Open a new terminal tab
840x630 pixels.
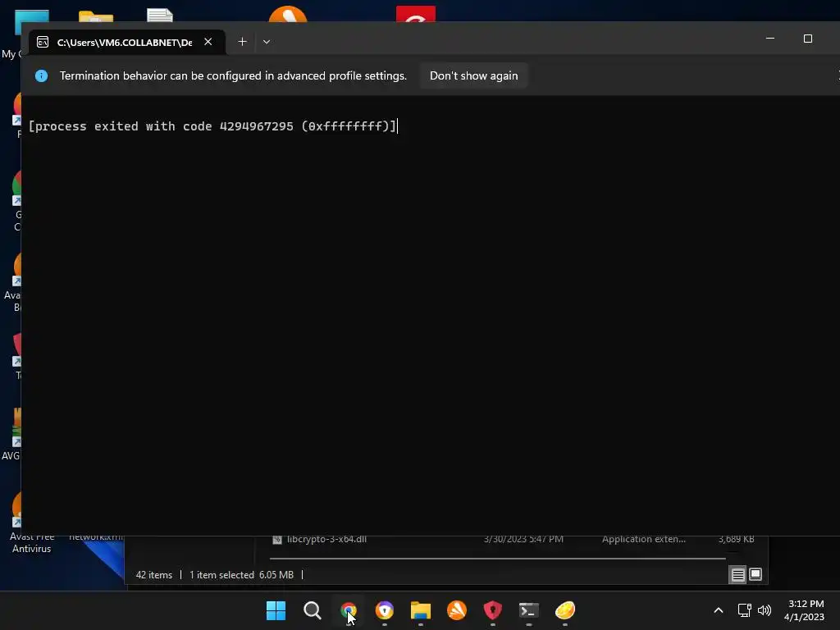coord(242,42)
